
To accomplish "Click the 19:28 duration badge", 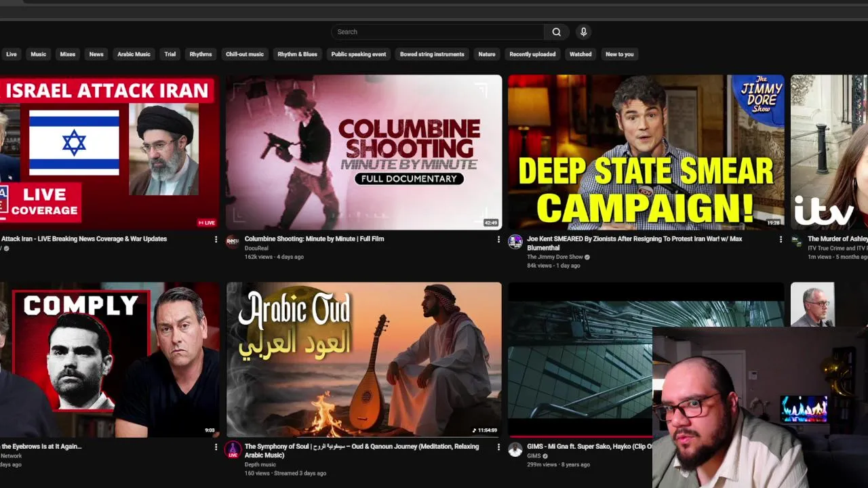I will (x=772, y=223).
